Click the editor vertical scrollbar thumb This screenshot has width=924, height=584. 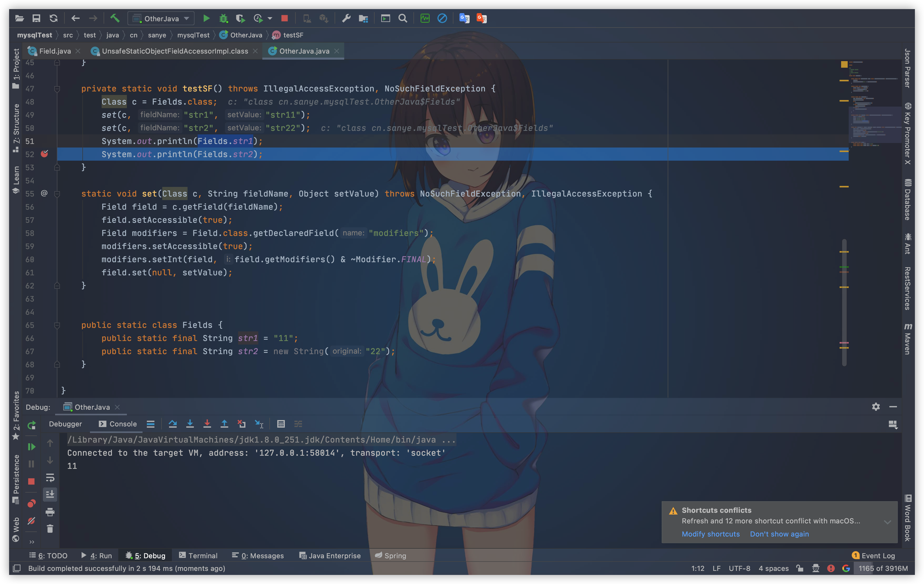[x=844, y=303]
